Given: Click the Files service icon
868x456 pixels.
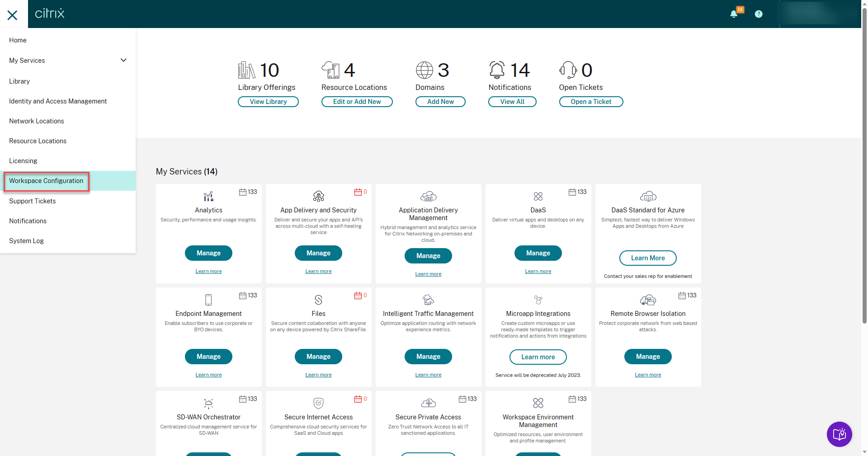Looking at the screenshot, I should 318,300.
